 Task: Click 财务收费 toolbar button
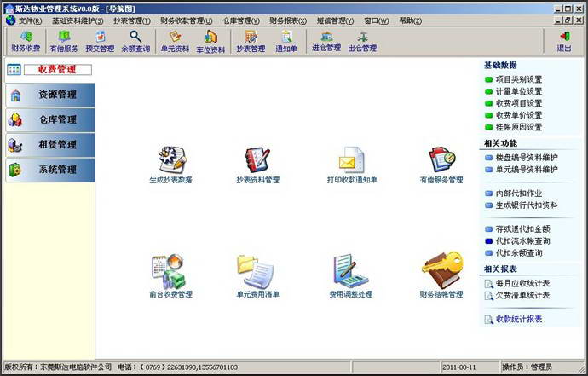click(26, 41)
